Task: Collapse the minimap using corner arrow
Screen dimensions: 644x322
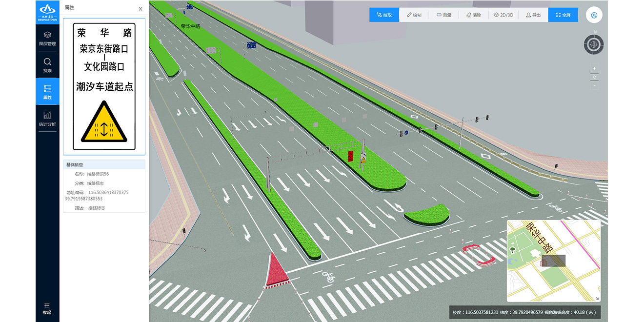Action: pos(597,298)
